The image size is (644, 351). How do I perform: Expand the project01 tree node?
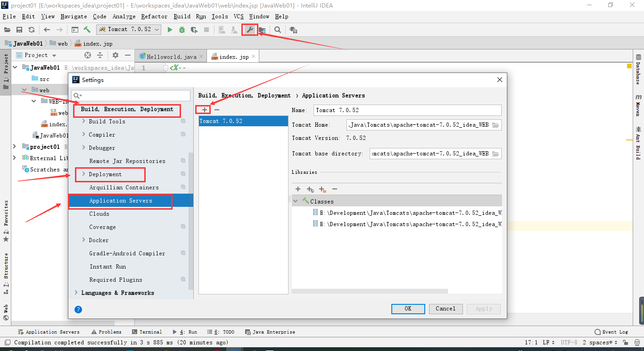coord(15,147)
